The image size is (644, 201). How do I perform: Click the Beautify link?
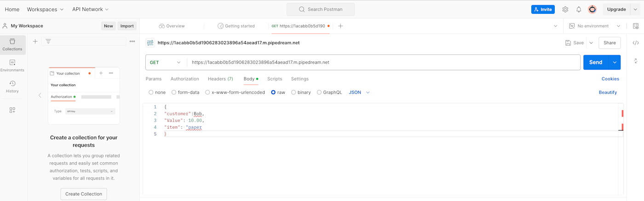(608, 92)
